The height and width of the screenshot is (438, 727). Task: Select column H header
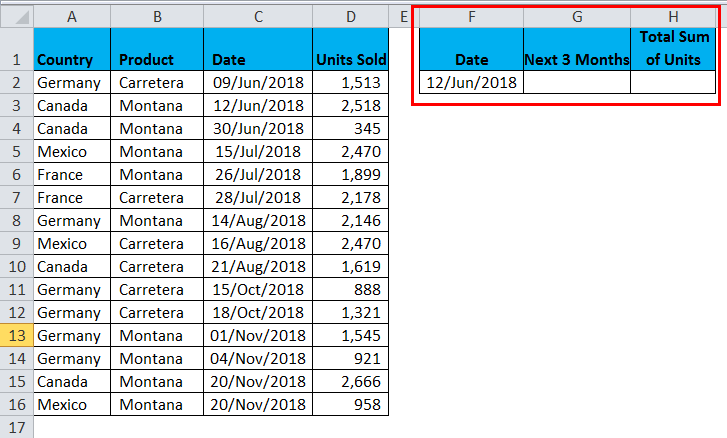(673, 16)
